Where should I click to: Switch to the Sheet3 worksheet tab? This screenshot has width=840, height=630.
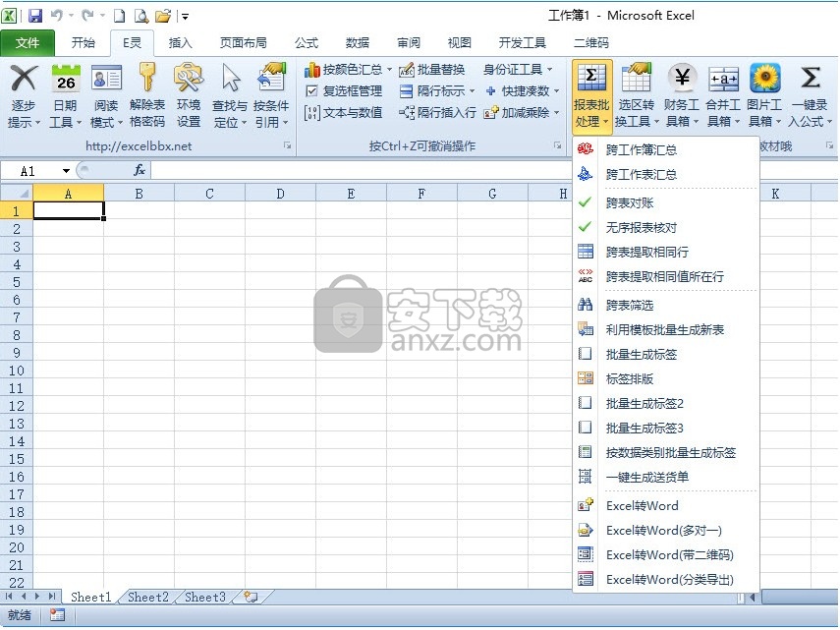[205, 597]
